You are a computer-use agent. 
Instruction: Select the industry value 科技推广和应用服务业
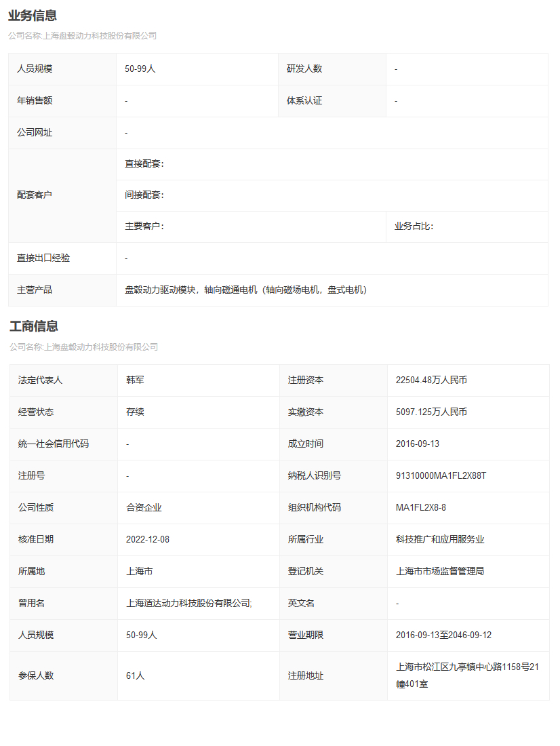[440, 540]
